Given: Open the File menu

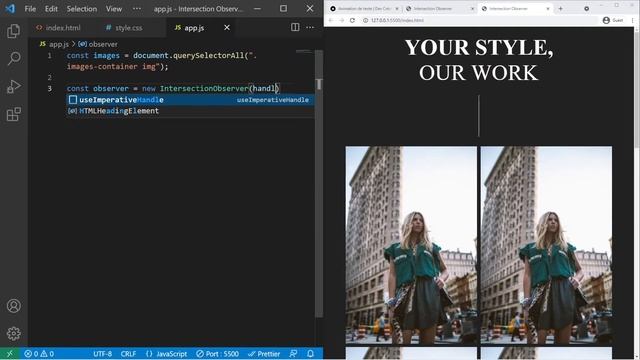Looking at the screenshot, I should pyautogui.click(x=30, y=9).
